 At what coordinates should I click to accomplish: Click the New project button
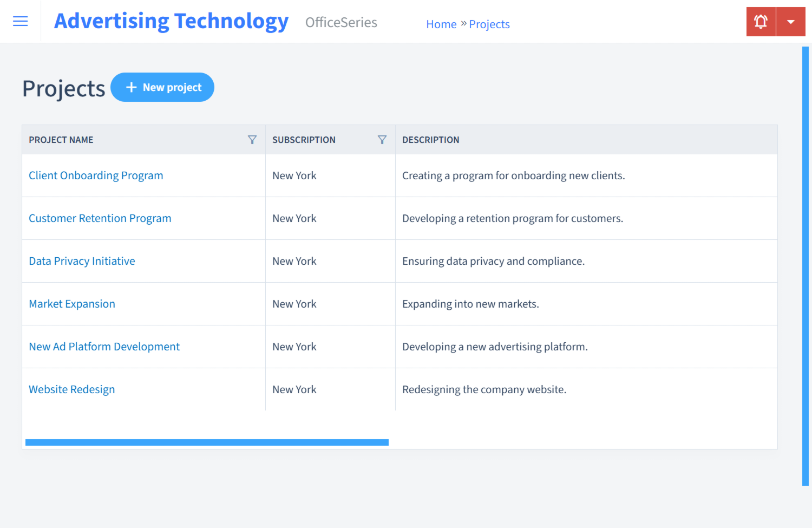point(162,87)
